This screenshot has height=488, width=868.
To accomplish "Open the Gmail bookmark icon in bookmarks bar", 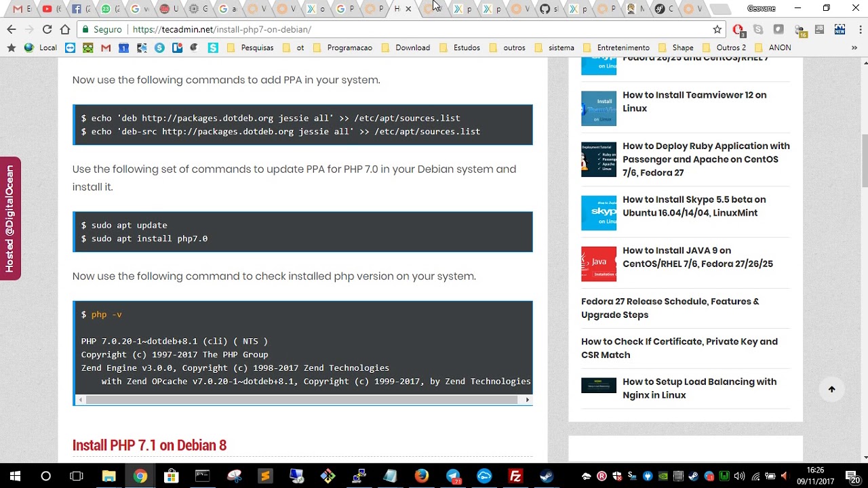I will (x=106, y=47).
